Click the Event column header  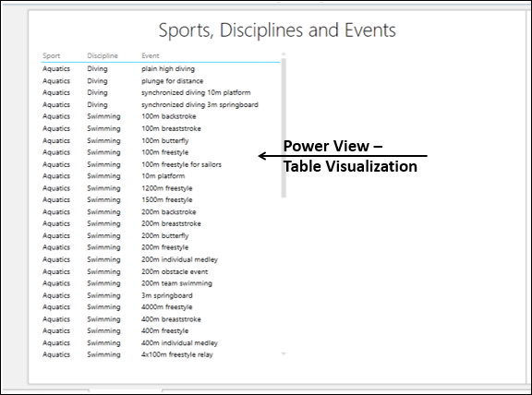[x=151, y=55]
